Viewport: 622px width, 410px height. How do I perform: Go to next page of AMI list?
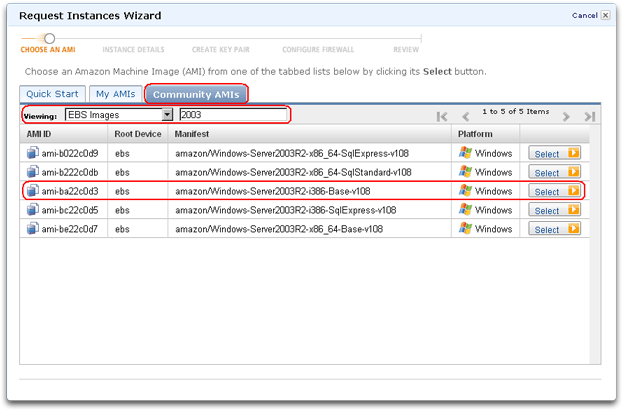coord(566,117)
